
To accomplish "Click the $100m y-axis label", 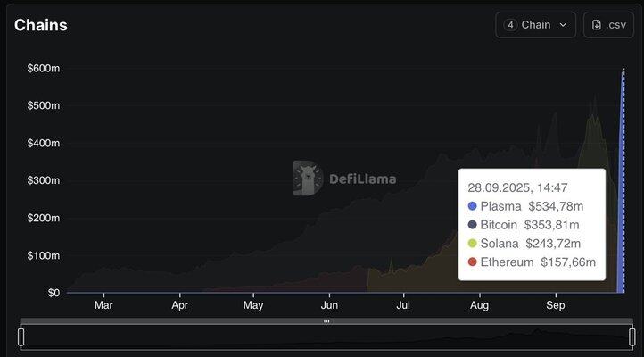I will click(x=44, y=255).
